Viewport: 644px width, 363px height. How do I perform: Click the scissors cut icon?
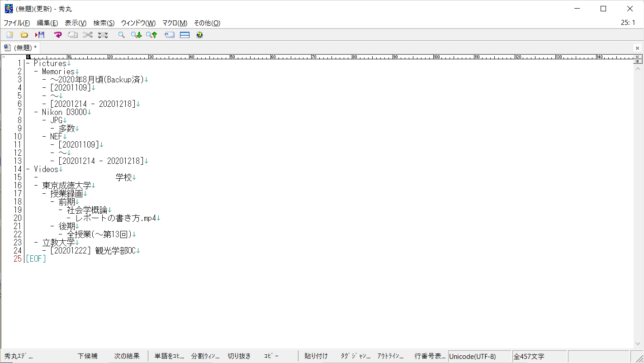pos(87,35)
